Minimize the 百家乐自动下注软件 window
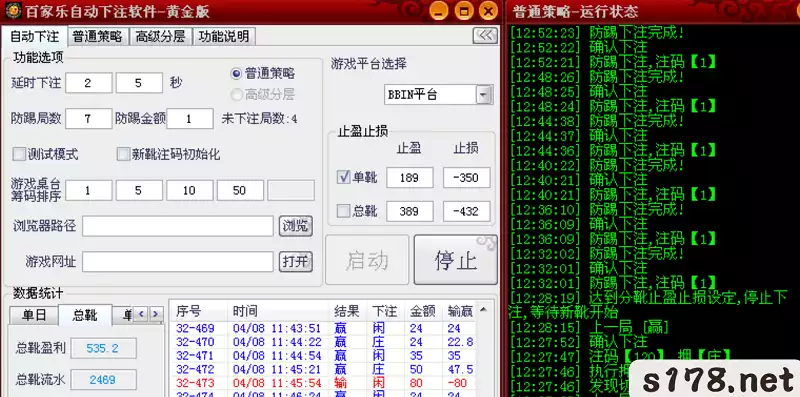 tap(439, 11)
